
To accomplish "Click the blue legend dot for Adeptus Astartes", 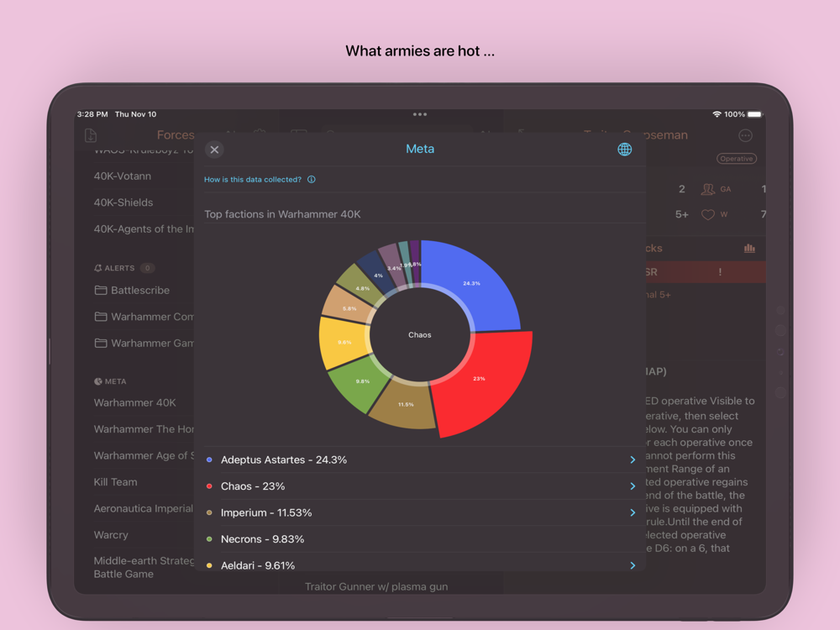I will click(x=209, y=459).
